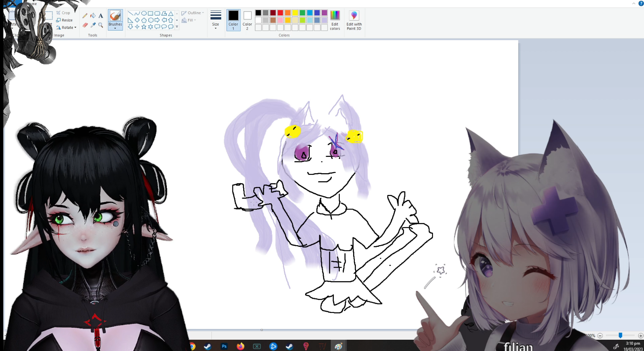Viewport: 644px width, 351px height.
Task: Open Google Chrome from the taskbar
Action: [192, 346]
